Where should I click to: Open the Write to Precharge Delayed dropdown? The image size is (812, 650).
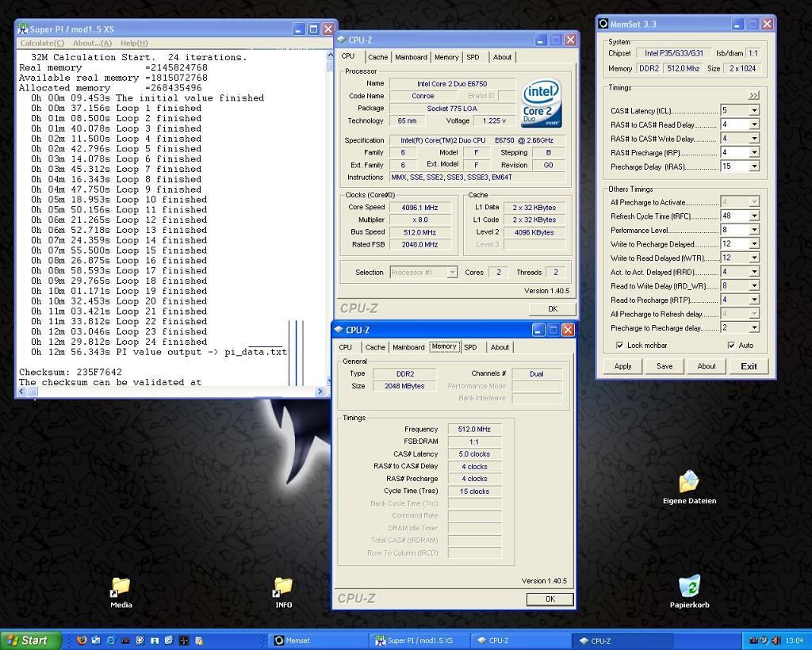tap(755, 244)
